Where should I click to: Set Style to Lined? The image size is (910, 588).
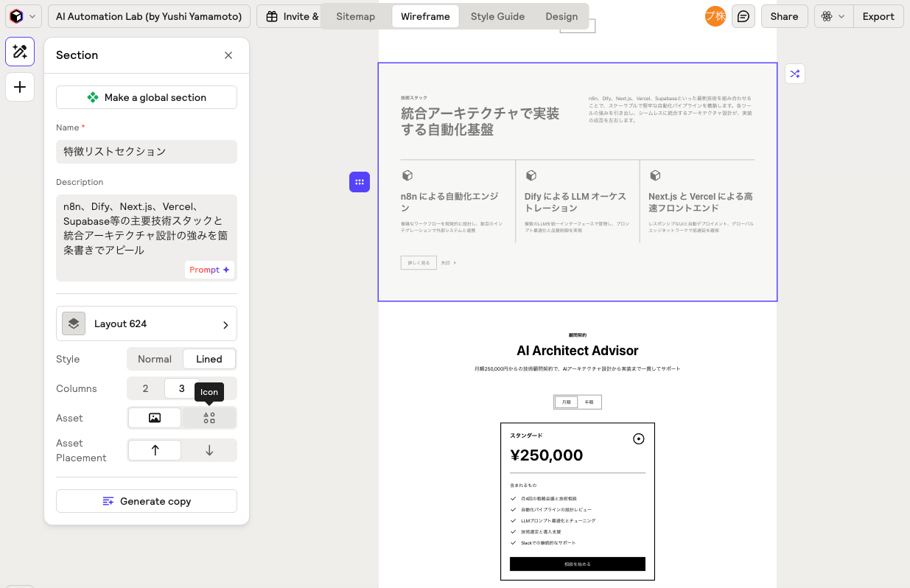point(209,359)
